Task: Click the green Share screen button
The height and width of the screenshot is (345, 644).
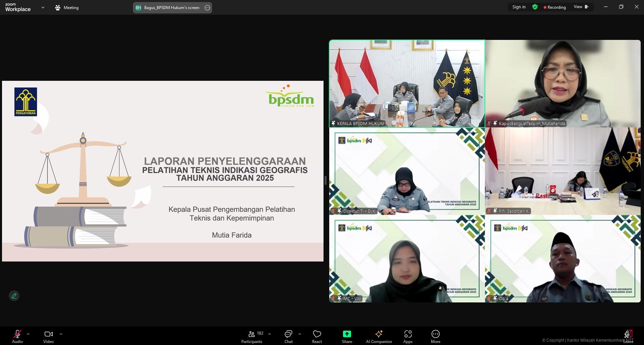Action: [347, 336]
